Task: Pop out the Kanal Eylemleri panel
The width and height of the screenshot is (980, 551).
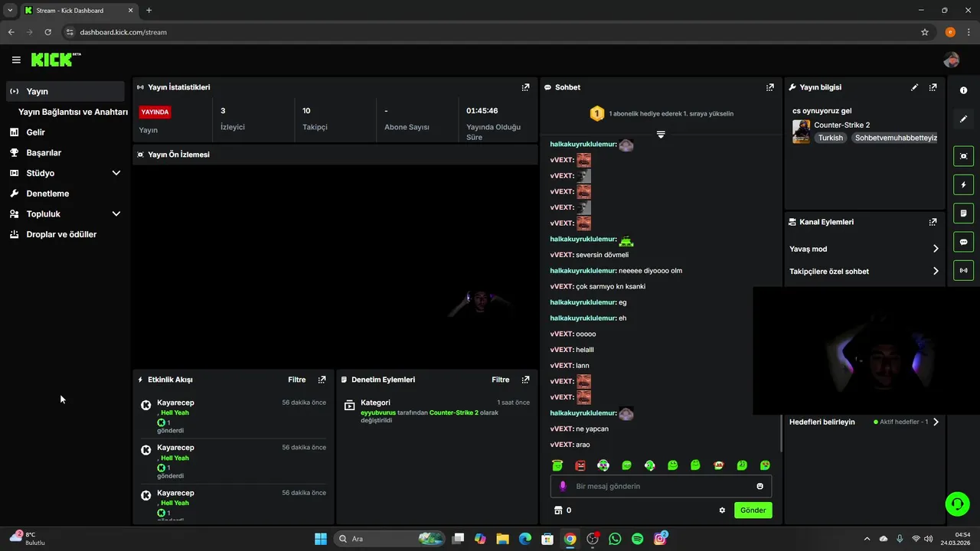Action: coord(933,222)
